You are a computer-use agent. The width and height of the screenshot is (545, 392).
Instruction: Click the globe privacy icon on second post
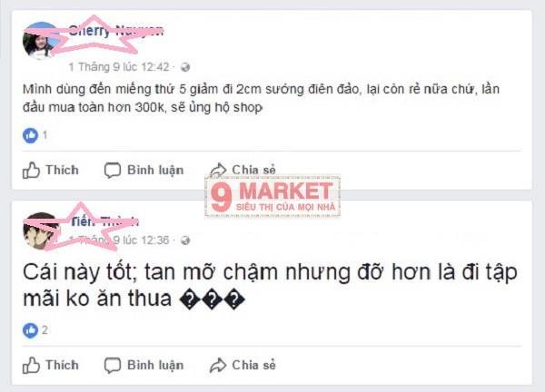[185, 240]
